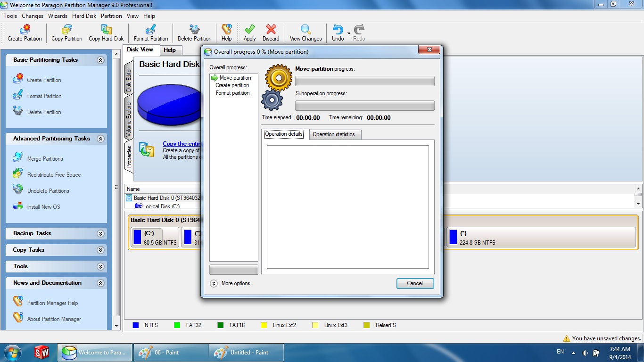Apply pending changes with green checkmark

pos(250,33)
